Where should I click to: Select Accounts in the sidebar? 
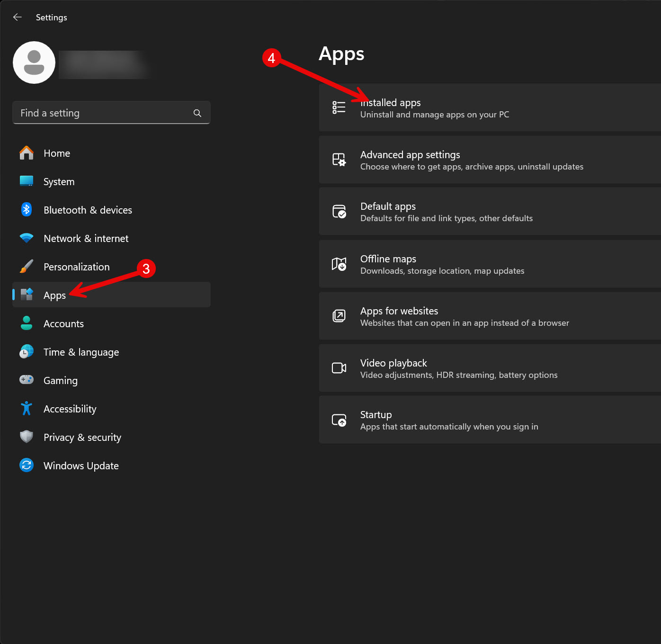point(111,323)
